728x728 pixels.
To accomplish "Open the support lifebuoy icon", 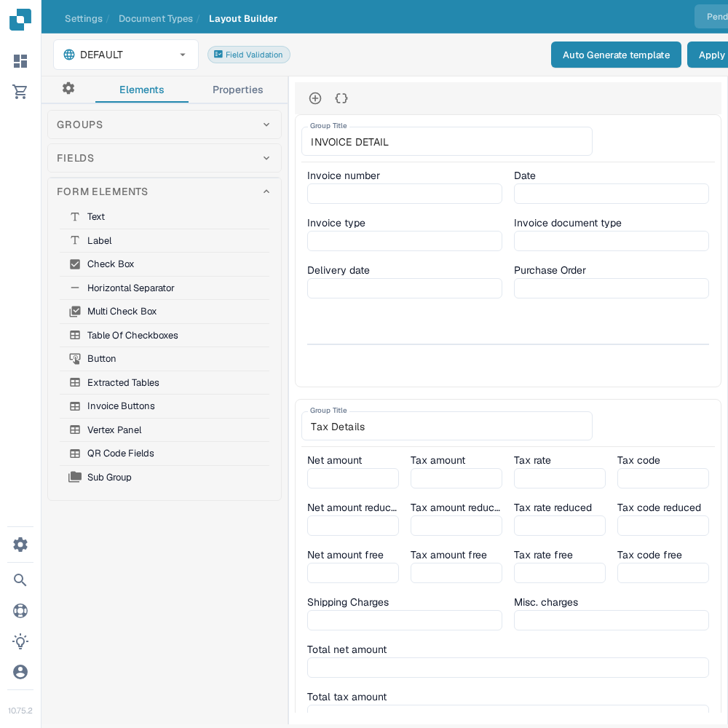I will tap(20, 611).
